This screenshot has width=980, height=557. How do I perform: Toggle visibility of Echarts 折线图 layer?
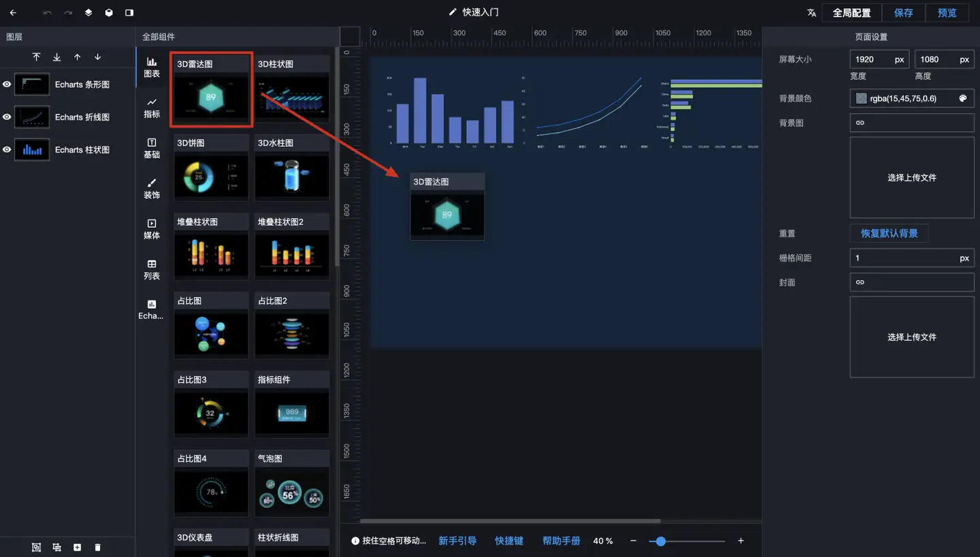coord(7,117)
